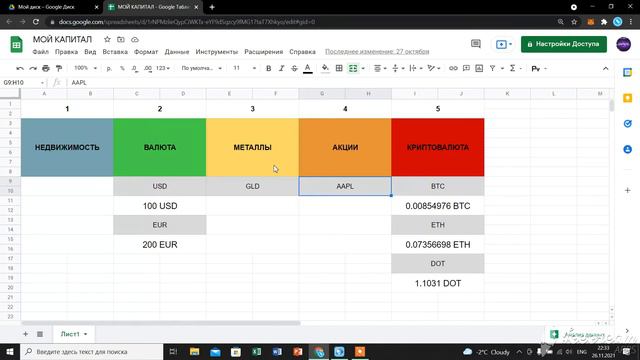Toggle italic formatting
Viewport: 640px width, 360px height.
coord(281,69)
